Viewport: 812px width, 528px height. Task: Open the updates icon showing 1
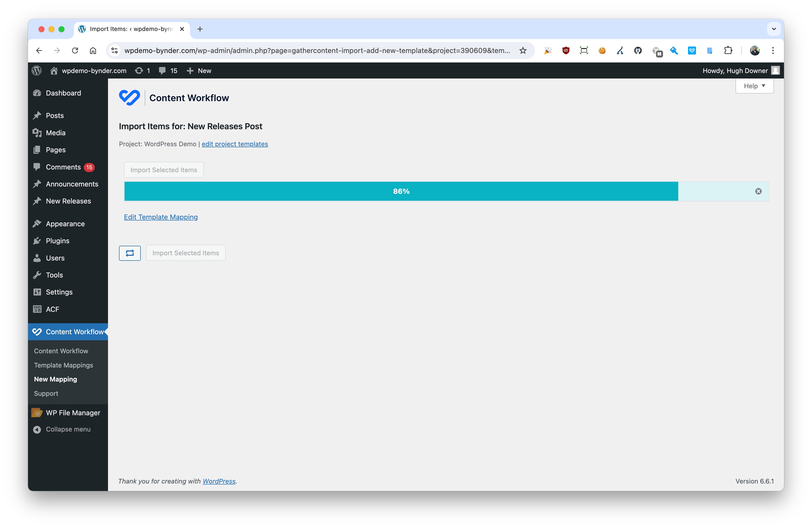click(x=142, y=70)
